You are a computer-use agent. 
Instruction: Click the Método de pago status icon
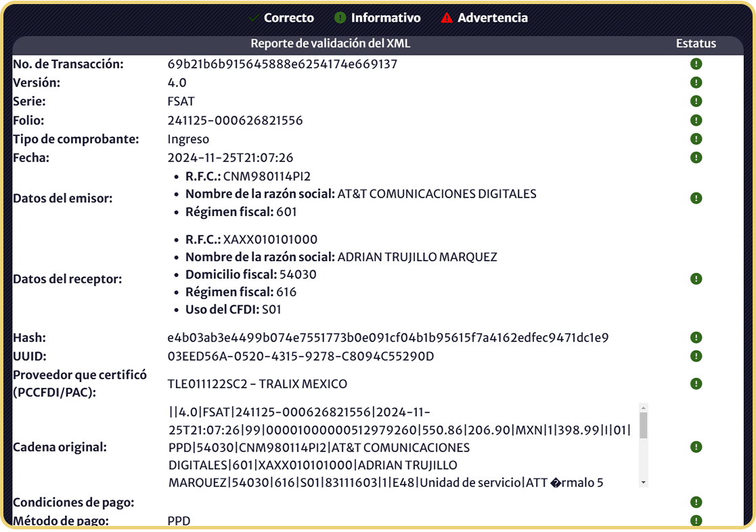[696, 520]
